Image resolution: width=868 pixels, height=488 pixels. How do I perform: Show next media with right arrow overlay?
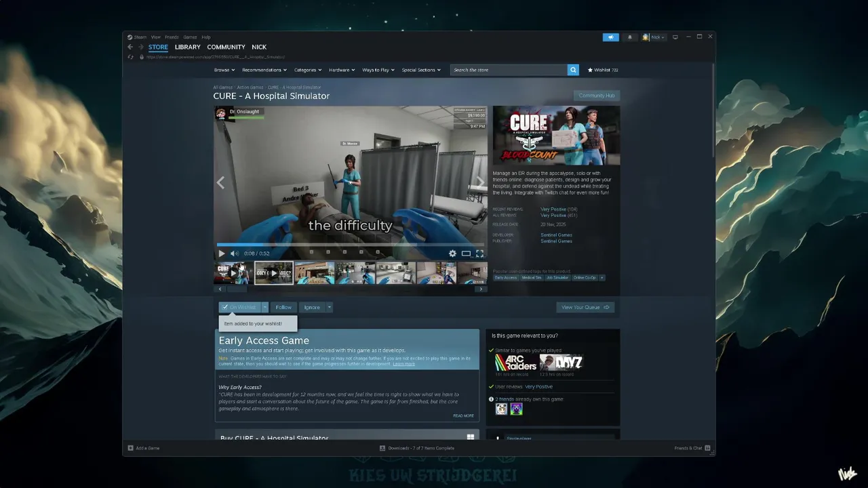481,182
